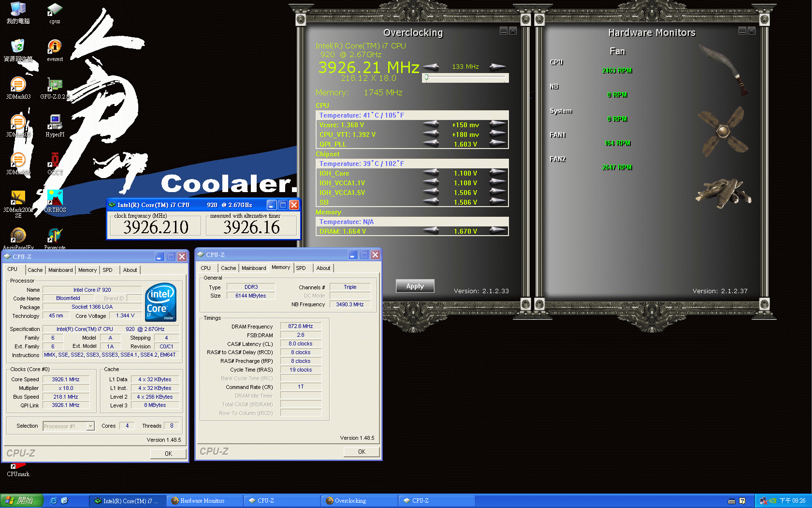
Task: Open the Windows Start button
Action: [22, 501]
